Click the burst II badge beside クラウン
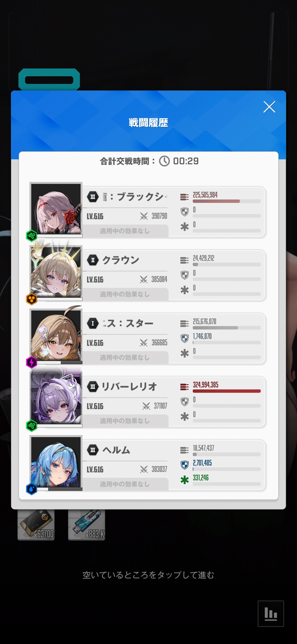The image size is (297, 644). [x=93, y=260]
